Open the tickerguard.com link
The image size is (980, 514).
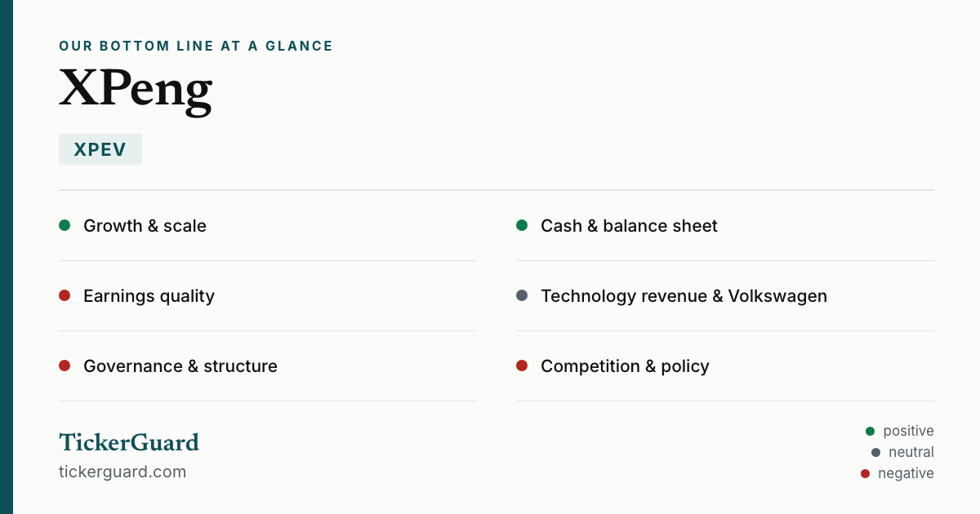(x=122, y=472)
